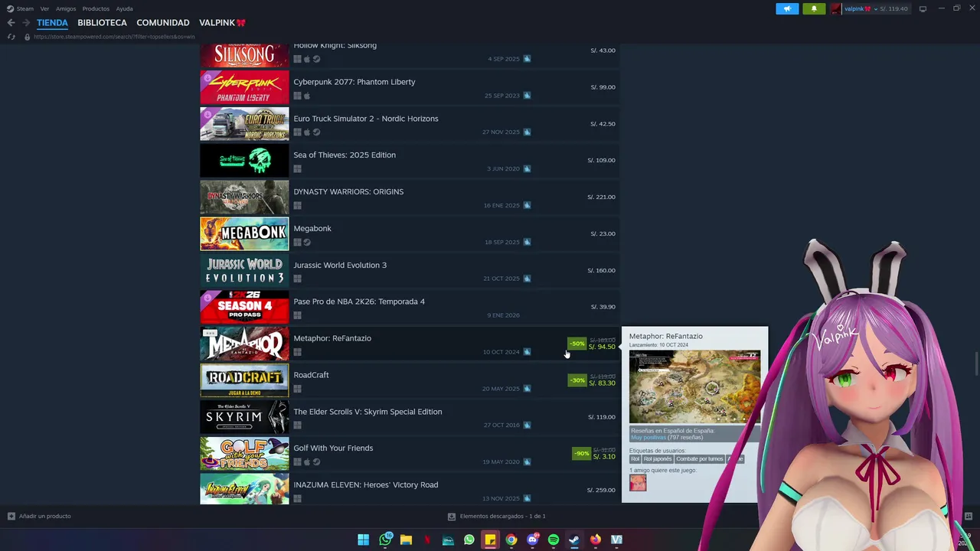Image resolution: width=980 pixels, height=551 pixels.
Task: Open Skyrim Special Edition listing
Action: coord(410,417)
